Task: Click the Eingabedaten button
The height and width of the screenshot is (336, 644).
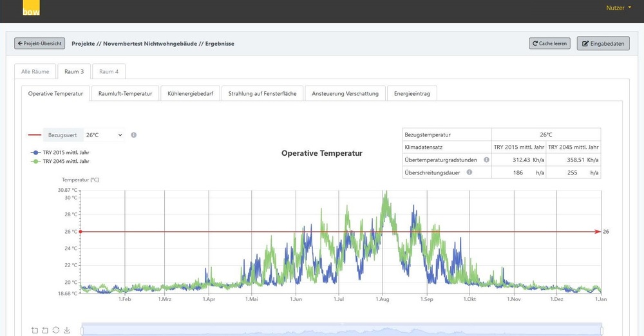Action: pos(603,44)
